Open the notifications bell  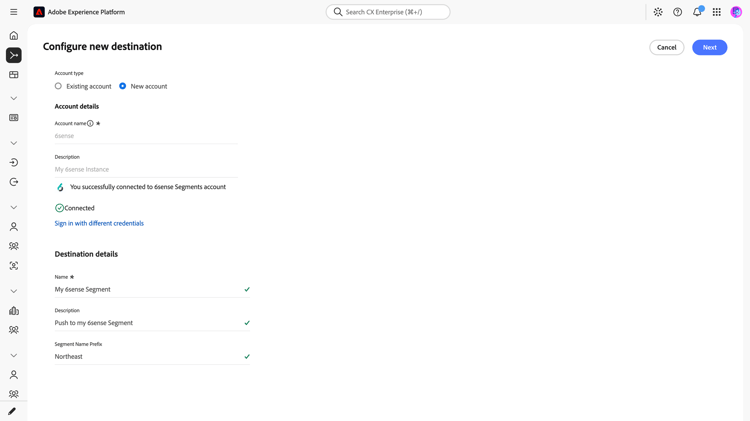click(x=697, y=12)
